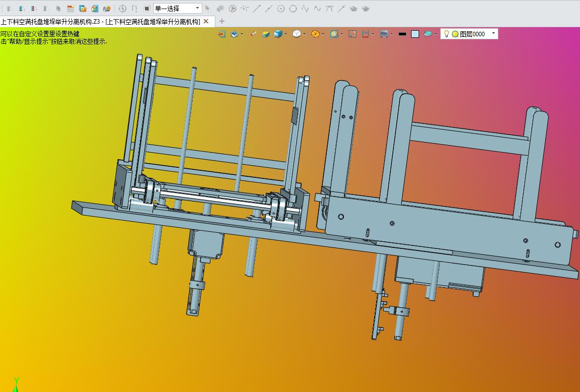The height and width of the screenshot is (392, 580).
Task: Add a new tab with the plus button
Action: click(221, 22)
